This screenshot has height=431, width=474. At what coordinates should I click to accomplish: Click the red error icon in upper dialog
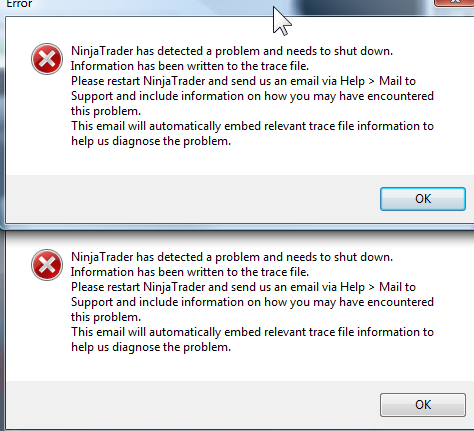point(47,59)
